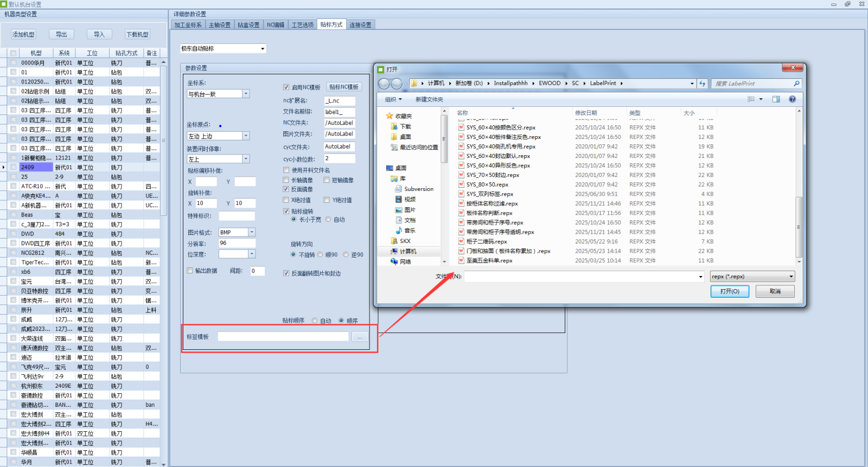Screen dimensions: 868x467
Task: Enable the 使用开料文件名 checkbox
Action: 286,170
